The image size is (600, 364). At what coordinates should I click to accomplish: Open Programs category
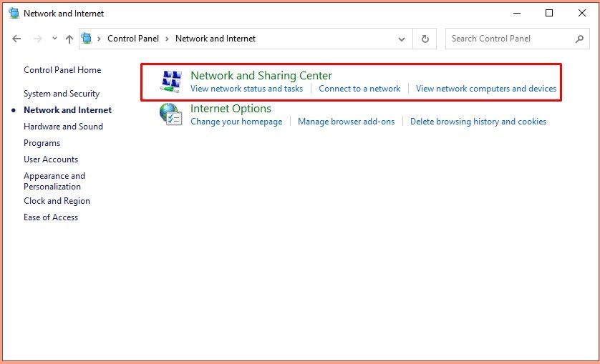click(42, 143)
